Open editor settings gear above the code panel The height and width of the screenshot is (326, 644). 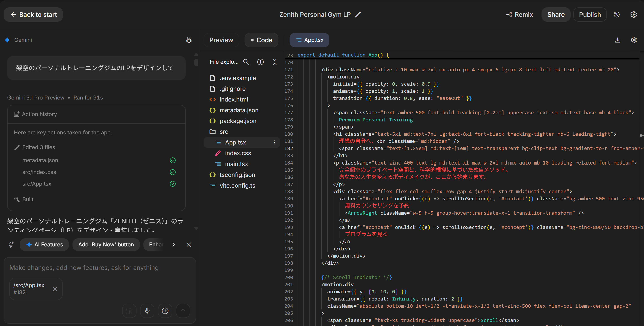(634, 40)
